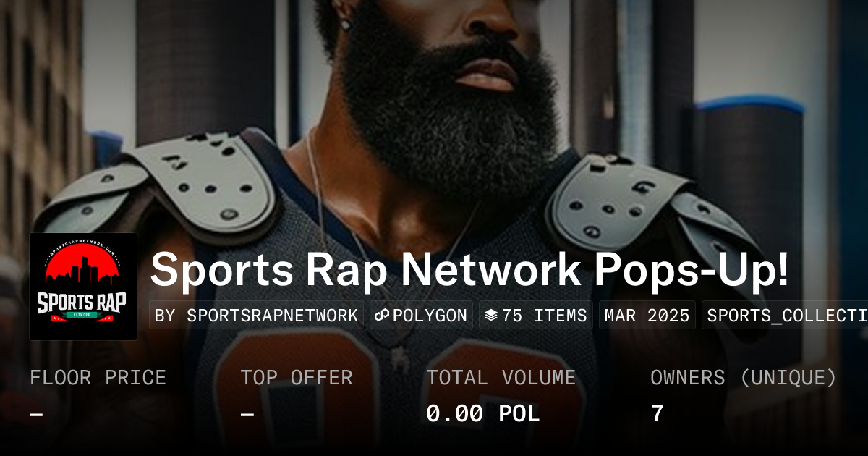Screen dimensions: 868x456
Task: Click the 0.00 POL volume value
Action: [x=483, y=414]
